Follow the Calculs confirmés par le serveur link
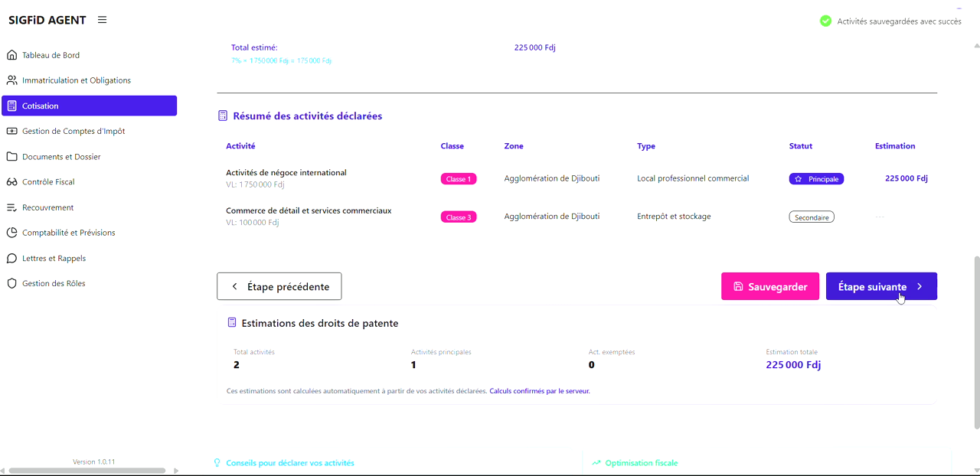This screenshot has height=476, width=980. click(x=539, y=390)
